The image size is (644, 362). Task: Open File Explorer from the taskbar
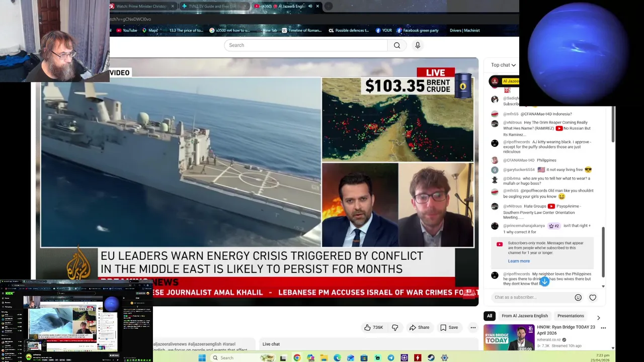coord(324,358)
